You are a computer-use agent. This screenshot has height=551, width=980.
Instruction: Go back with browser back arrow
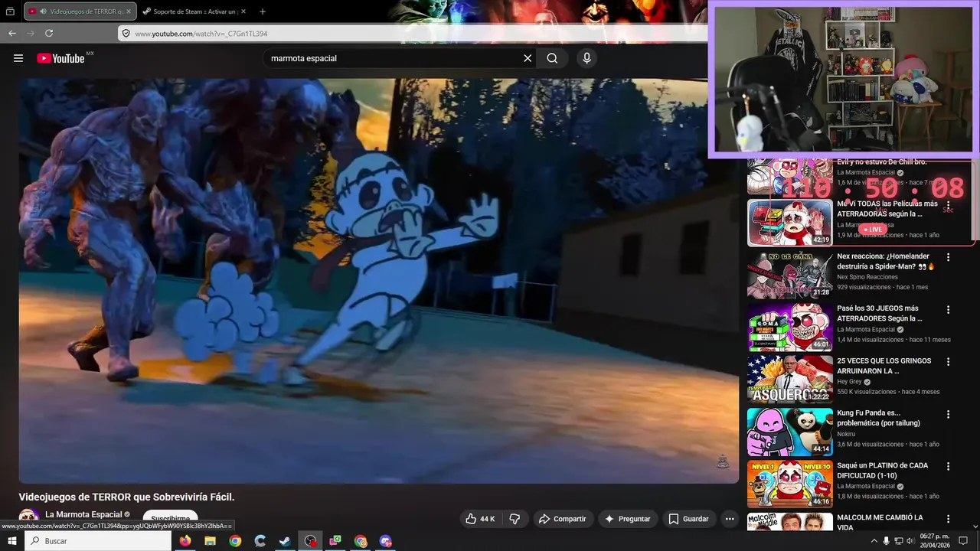tap(12, 33)
